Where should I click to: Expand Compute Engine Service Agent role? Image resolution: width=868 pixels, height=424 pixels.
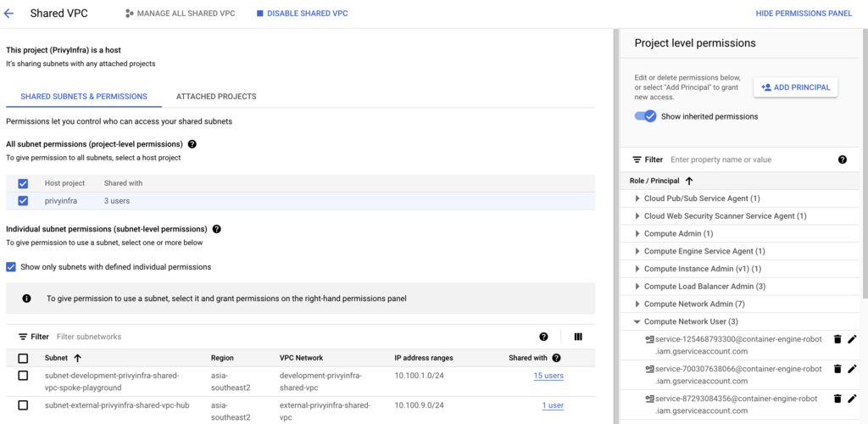click(637, 251)
